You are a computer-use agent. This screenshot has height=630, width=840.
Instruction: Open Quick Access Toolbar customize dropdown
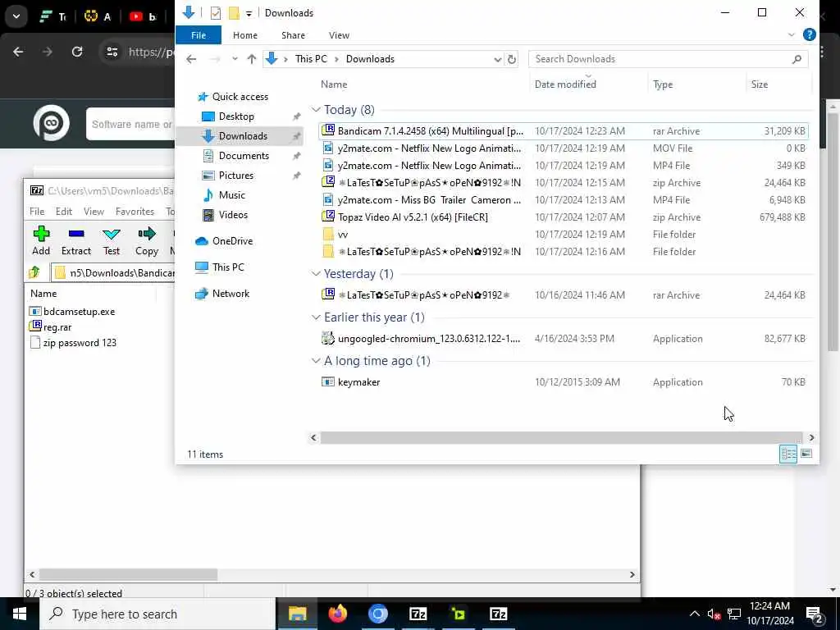pyautogui.click(x=249, y=13)
